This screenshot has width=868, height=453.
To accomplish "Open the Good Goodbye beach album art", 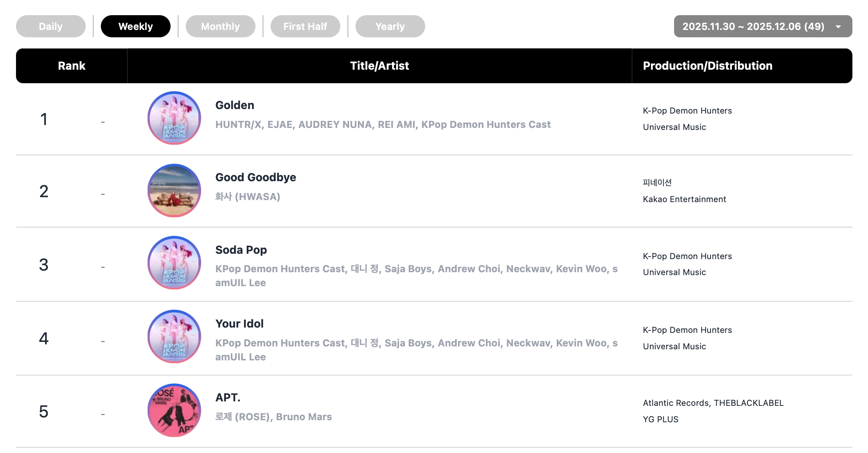I will coord(174,191).
